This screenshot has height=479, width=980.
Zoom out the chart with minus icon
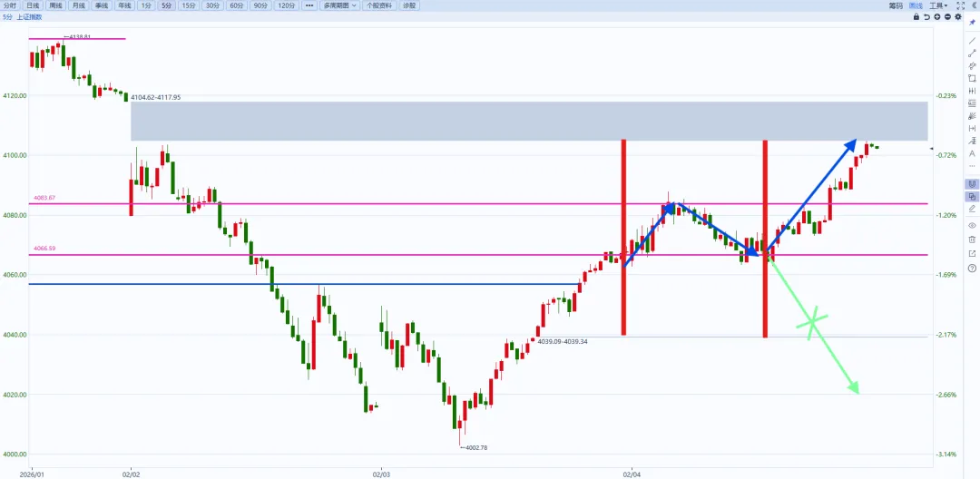click(948, 17)
